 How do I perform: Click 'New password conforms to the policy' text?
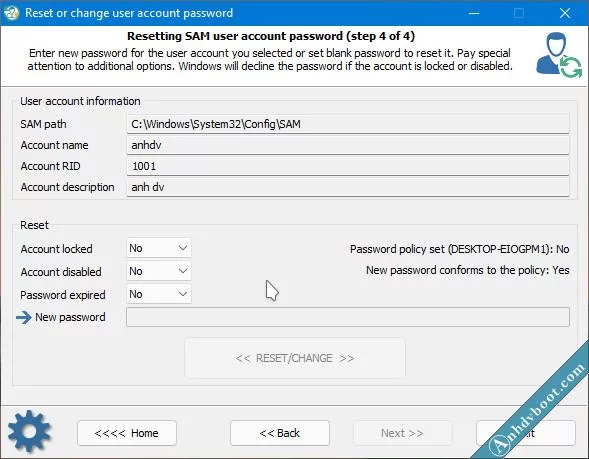point(468,270)
